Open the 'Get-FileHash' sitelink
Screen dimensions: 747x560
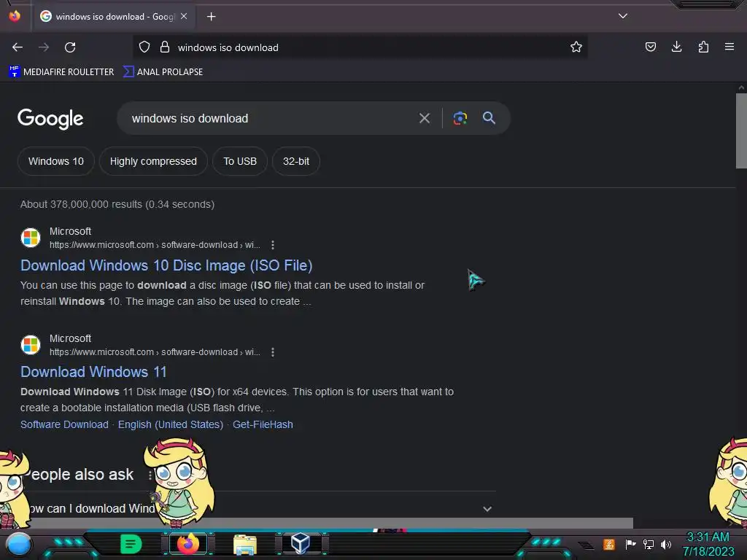(x=263, y=424)
